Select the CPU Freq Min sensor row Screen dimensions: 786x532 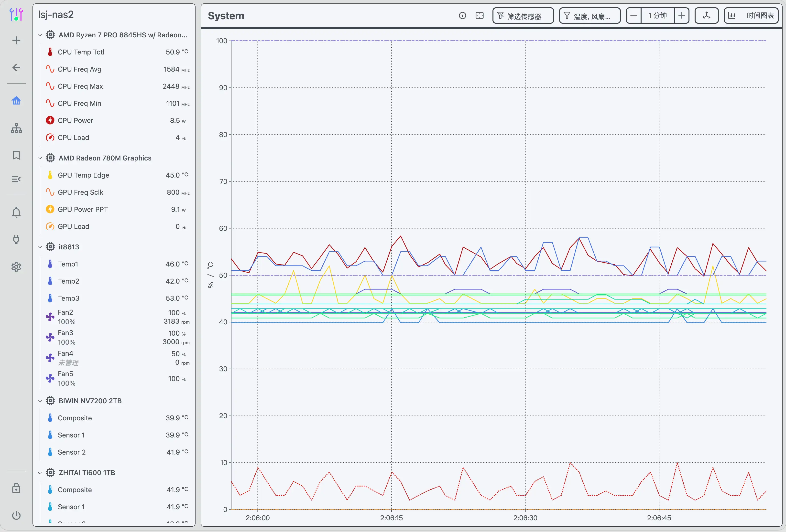point(117,103)
